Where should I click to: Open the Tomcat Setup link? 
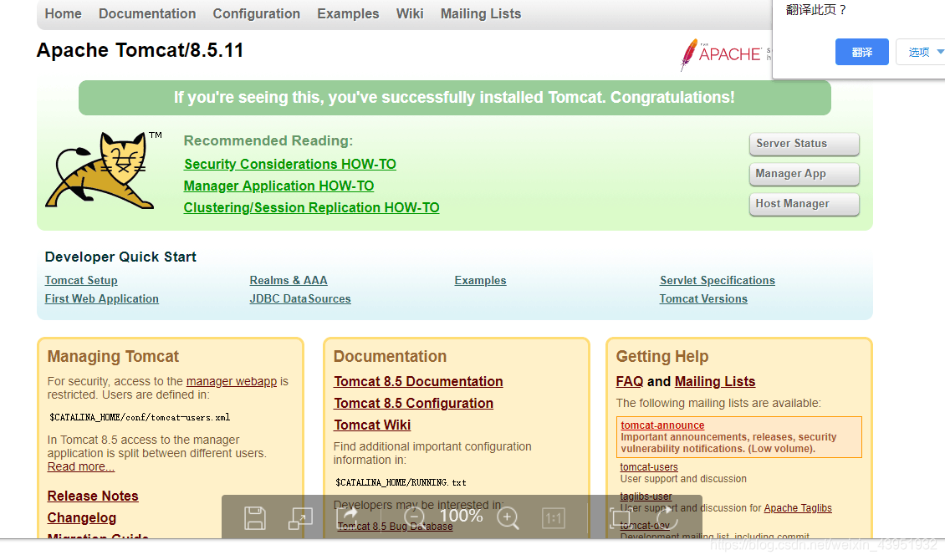(x=81, y=281)
